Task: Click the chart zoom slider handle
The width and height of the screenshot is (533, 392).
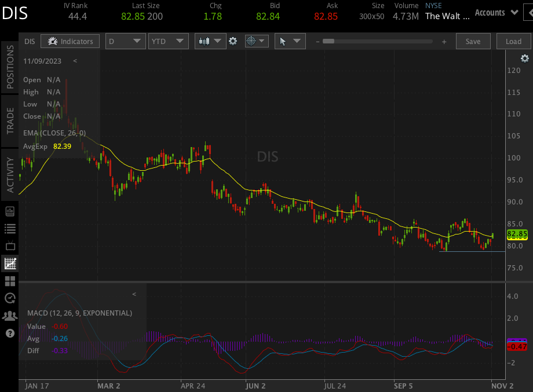Action: pos(328,41)
